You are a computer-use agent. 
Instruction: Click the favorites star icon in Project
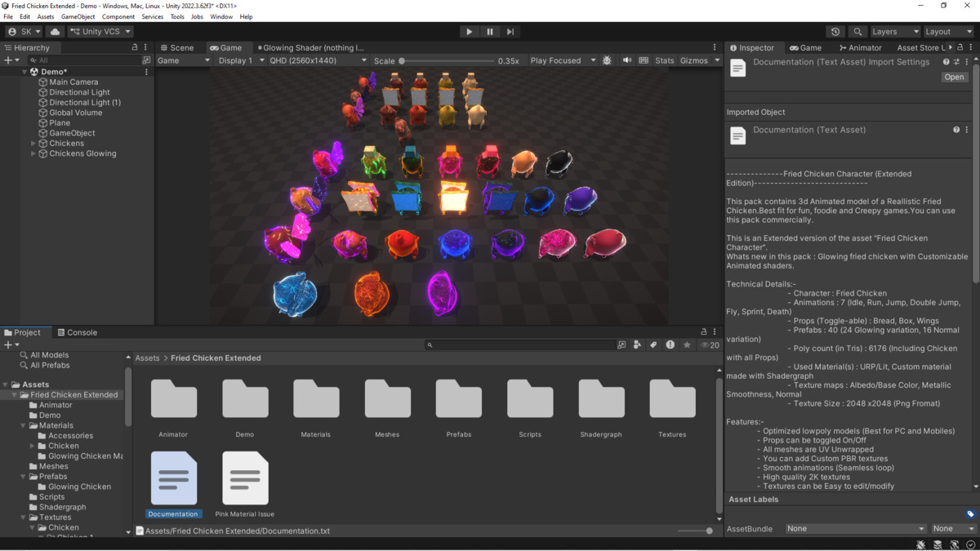pos(687,345)
